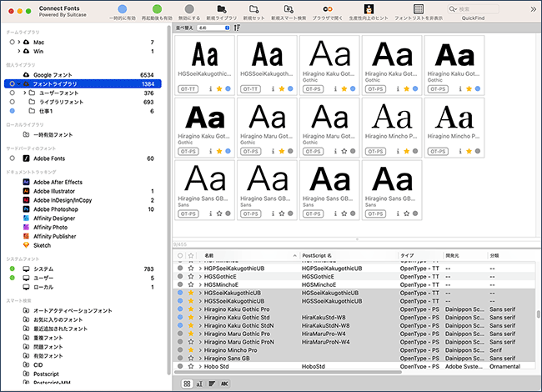Toggle activation circle for ユーザーフォント folder

(13, 93)
